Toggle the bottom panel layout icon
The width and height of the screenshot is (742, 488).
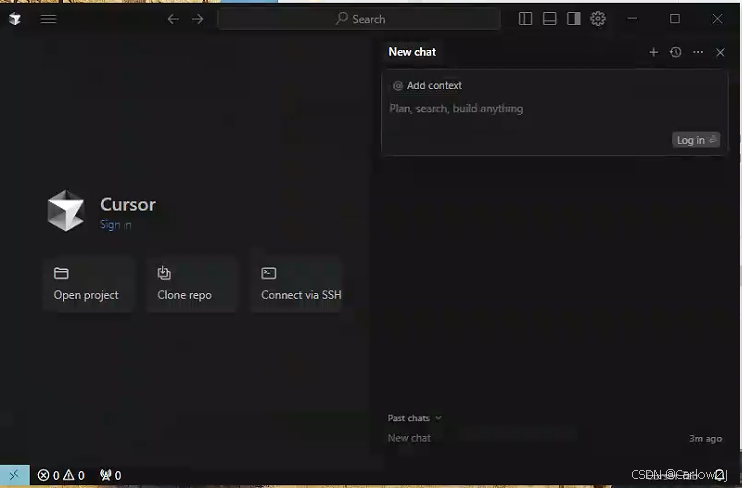(x=549, y=19)
